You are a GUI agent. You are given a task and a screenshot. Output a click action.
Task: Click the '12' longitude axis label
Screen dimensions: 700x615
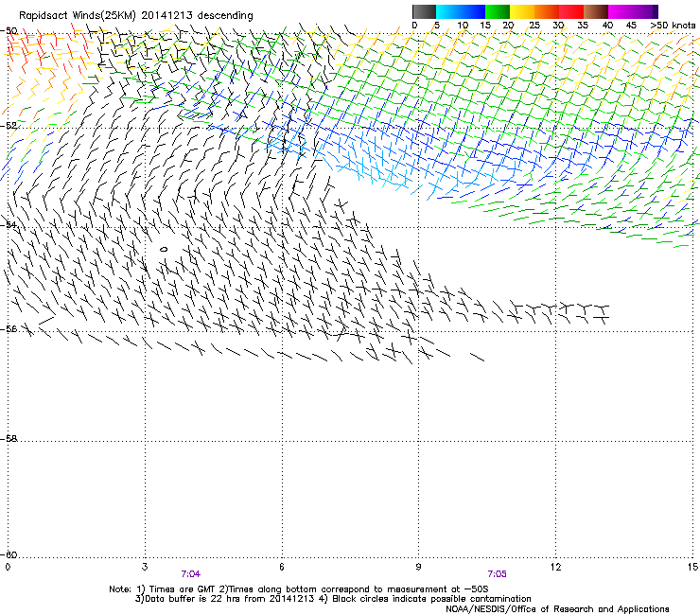tap(555, 567)
